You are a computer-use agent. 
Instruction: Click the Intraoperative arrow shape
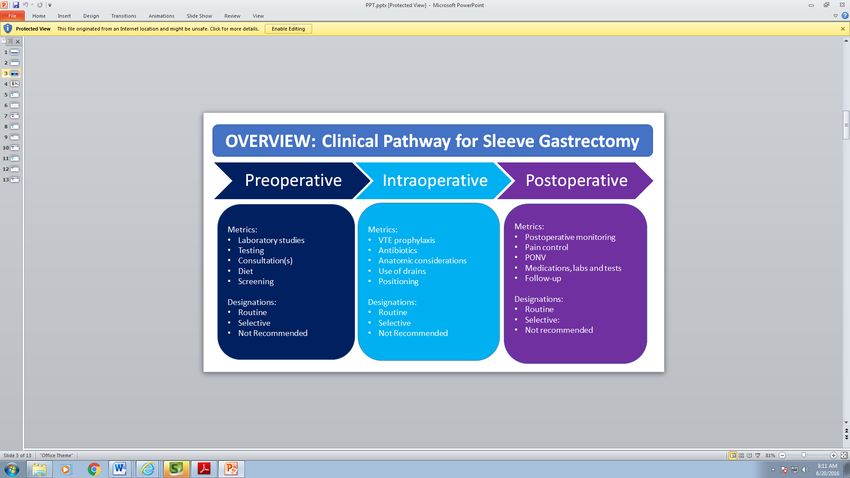point(435,180)
